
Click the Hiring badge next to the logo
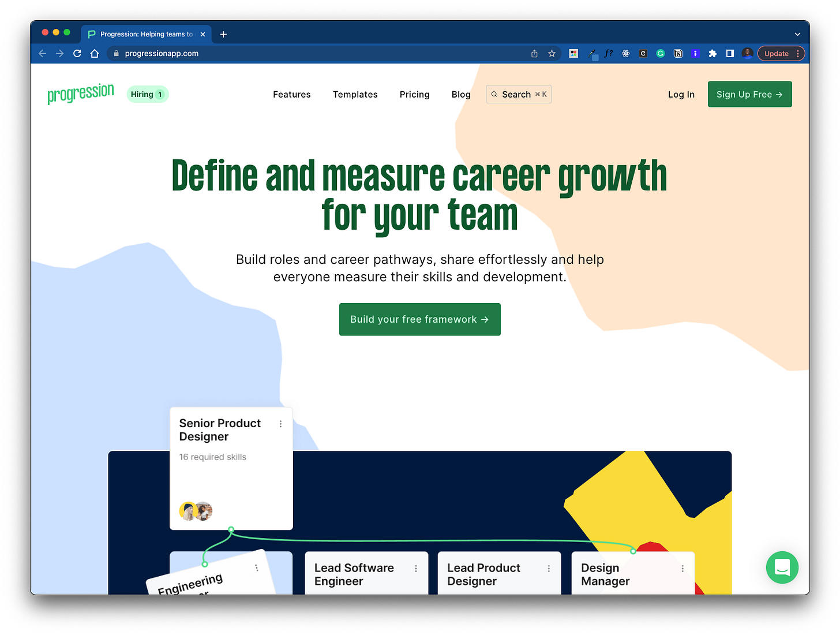(148, 94)
